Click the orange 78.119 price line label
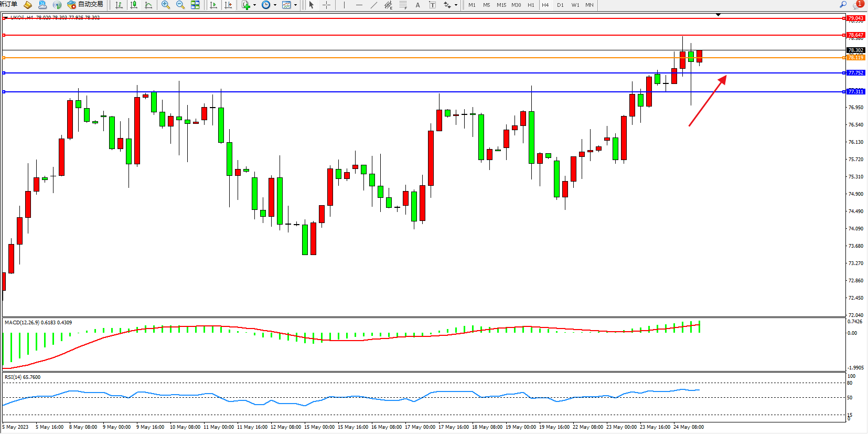Image resolution: width=868 pixels, height=434 pixels. [x=855, y=57]
